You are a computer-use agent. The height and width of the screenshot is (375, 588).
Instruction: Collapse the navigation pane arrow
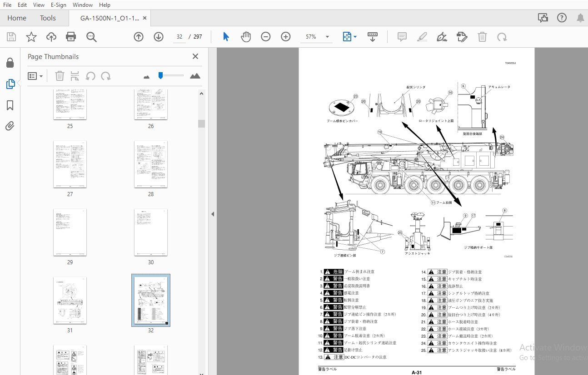(212, 214)
